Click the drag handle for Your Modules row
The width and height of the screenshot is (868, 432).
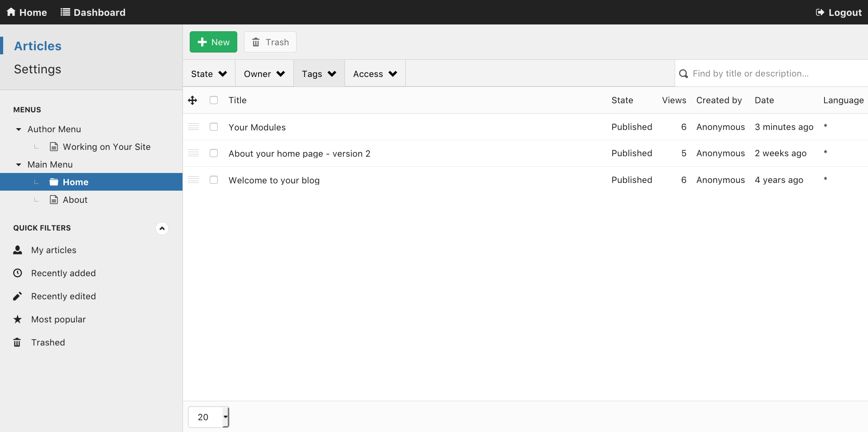click(193, 127)
